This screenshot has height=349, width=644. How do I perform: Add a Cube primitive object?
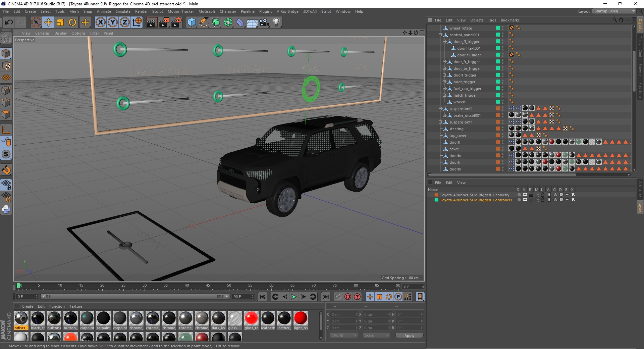tap(192, 22)
